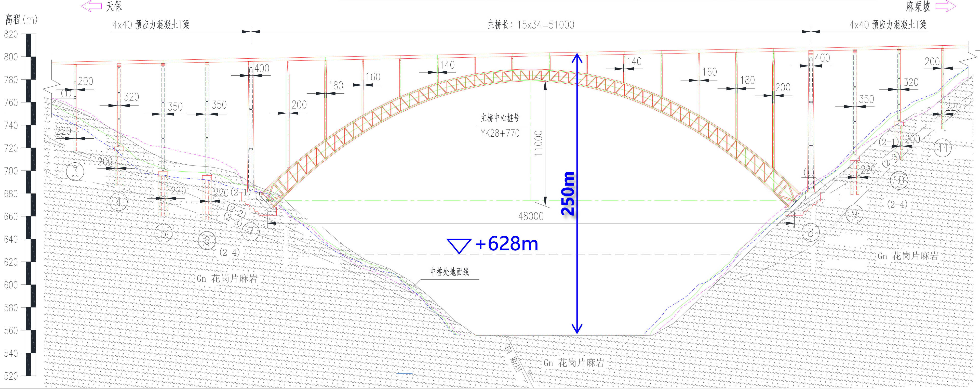Click the 520 mark on elevation scale
This screenshot has width=980, height=389.
coord(11,376)
